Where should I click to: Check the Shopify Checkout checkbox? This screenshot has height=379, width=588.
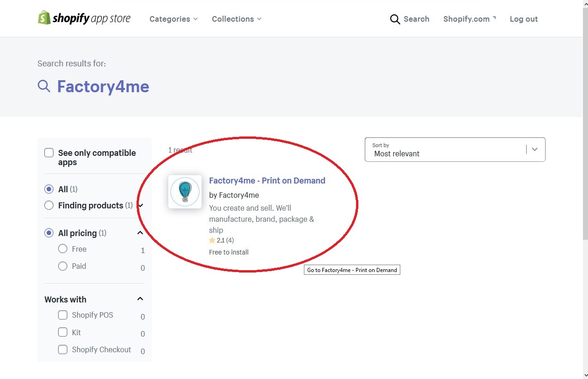[x=63, y=349]
